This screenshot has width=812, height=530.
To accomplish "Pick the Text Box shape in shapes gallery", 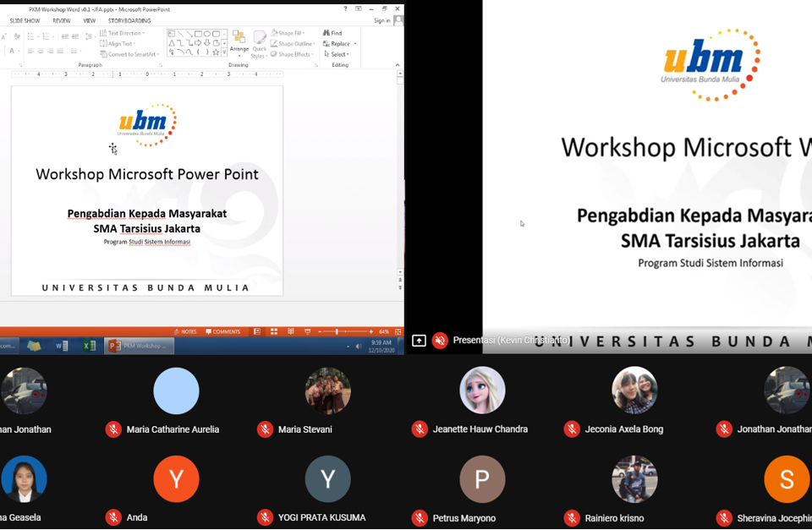I will [172, 34].
